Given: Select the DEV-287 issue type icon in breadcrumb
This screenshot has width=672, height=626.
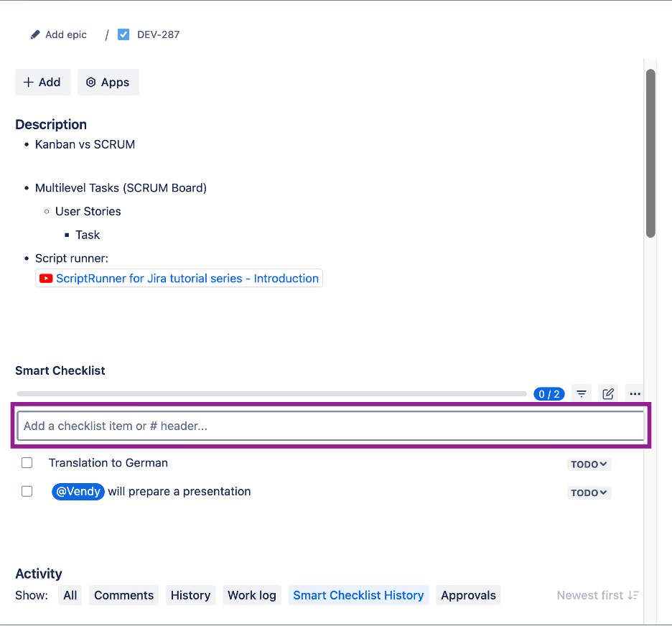Looking at the screenshot, I should point(123,34).
